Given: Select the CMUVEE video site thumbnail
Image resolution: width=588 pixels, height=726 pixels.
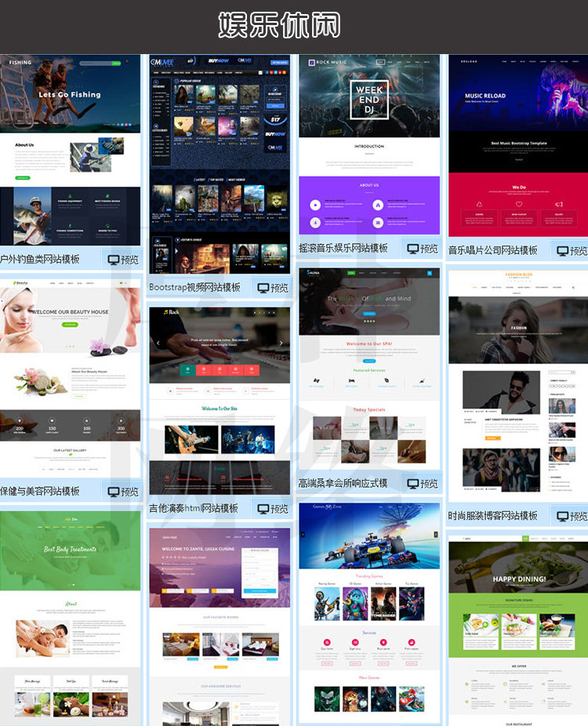Looking at the screenshot, I should point(220,165).
